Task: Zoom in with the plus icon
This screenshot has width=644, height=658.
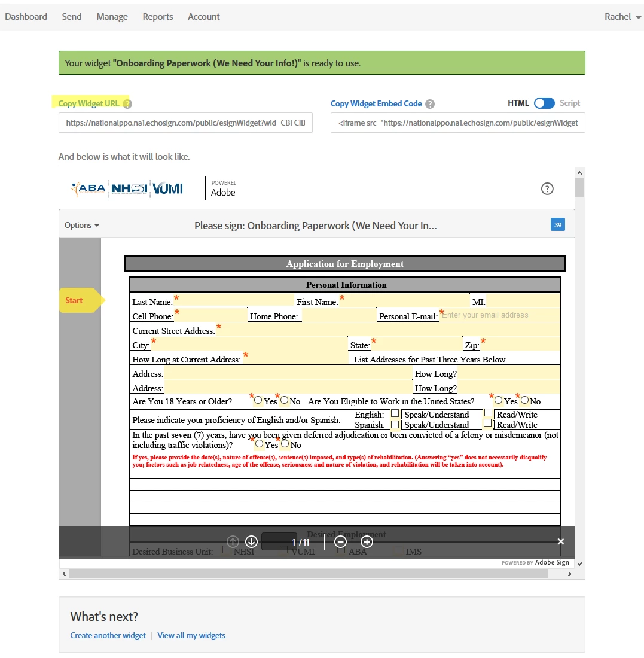Action: (367, 542)
